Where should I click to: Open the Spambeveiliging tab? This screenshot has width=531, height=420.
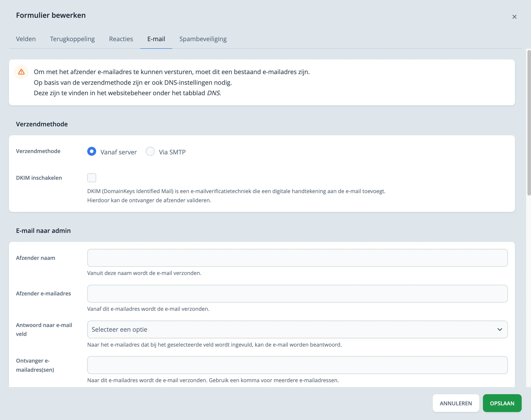tap(203, 39)
